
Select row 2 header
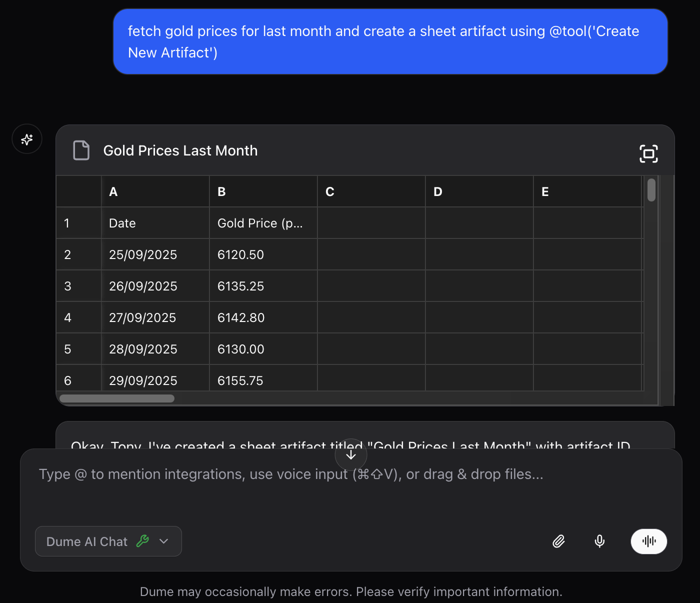[x=78, y=254]
